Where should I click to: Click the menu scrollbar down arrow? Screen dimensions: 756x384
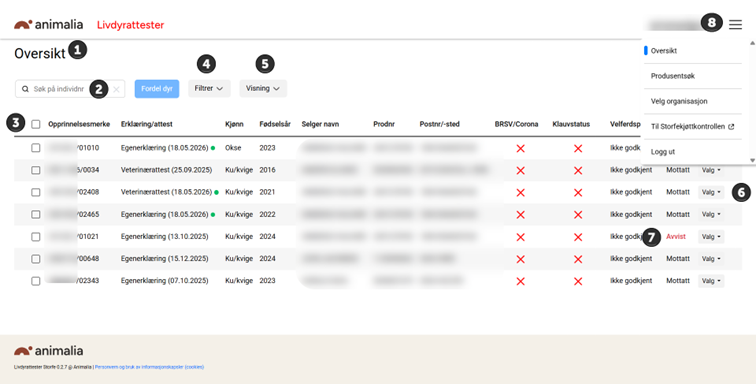click(x=752, y=160)
